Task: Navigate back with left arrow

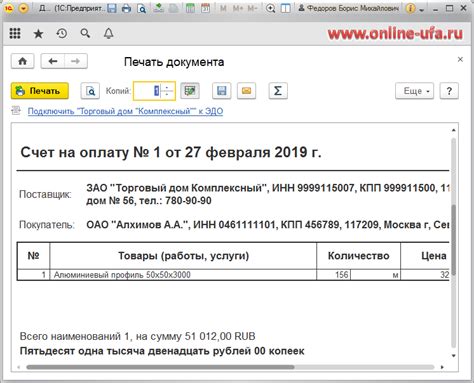Action: point(53,61)
